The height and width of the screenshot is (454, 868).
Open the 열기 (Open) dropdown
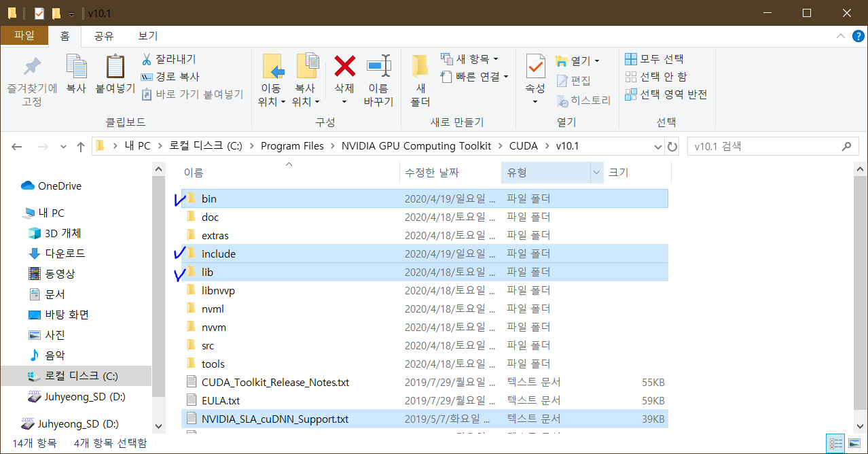(577, 60)
